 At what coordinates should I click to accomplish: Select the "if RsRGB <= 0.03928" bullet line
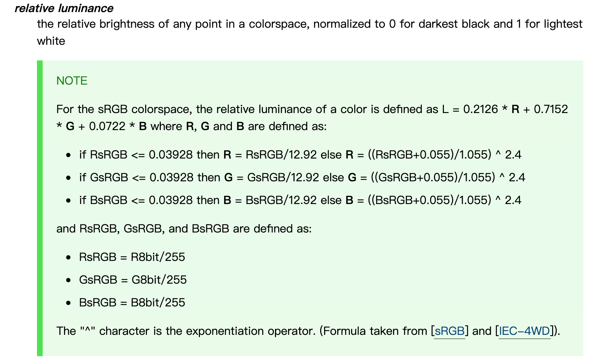[300, 155]
